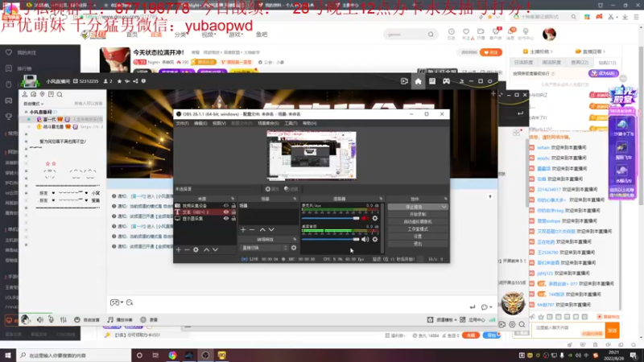Viewport: 644px width, 362px height.
Task: Open transition properties gear next to 直接切换
Action: 294,248
